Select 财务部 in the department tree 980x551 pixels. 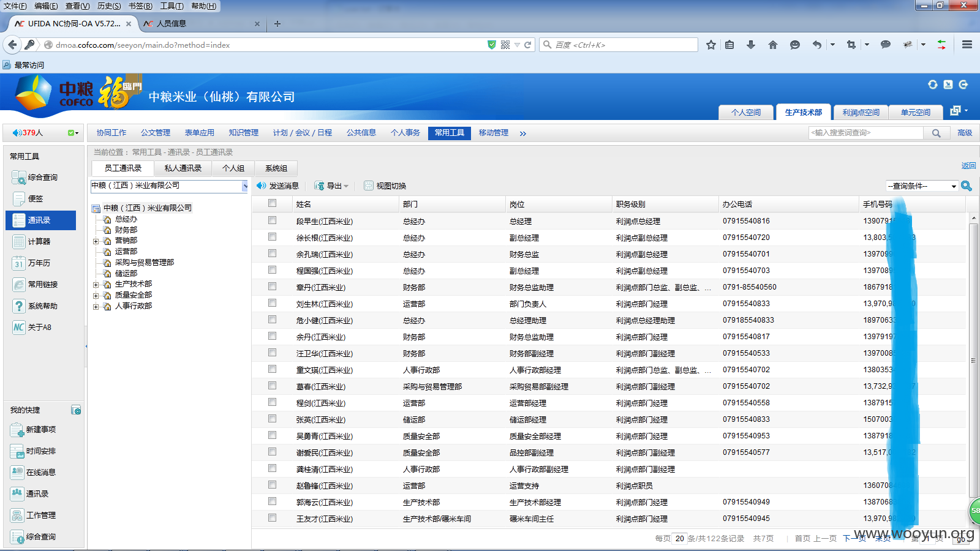[x=126, y=230]
